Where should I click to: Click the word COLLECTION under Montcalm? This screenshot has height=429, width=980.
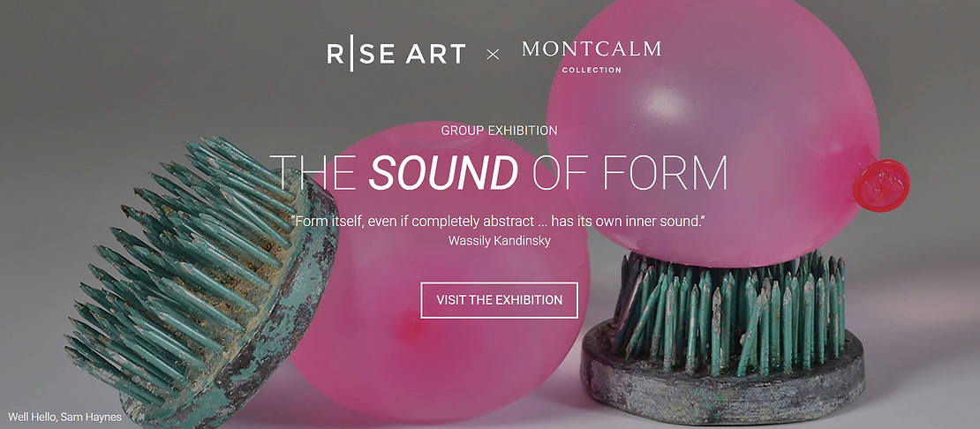(x=592, y=70)
